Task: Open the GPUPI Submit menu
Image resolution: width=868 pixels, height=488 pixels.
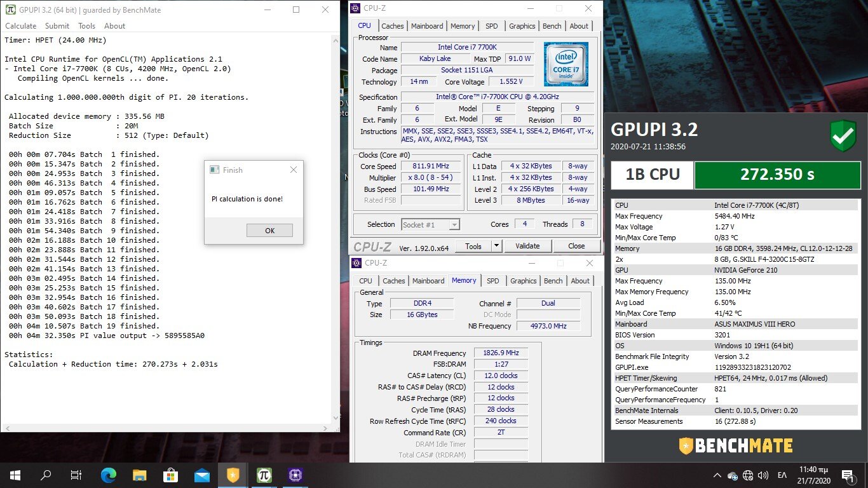Action: click(x=57, y=26)
